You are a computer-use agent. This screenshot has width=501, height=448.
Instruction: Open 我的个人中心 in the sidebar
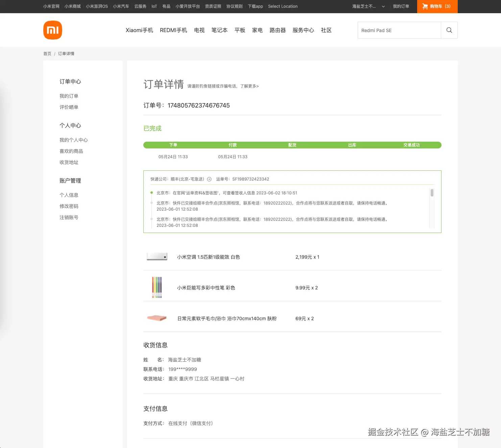click(74, 140)
